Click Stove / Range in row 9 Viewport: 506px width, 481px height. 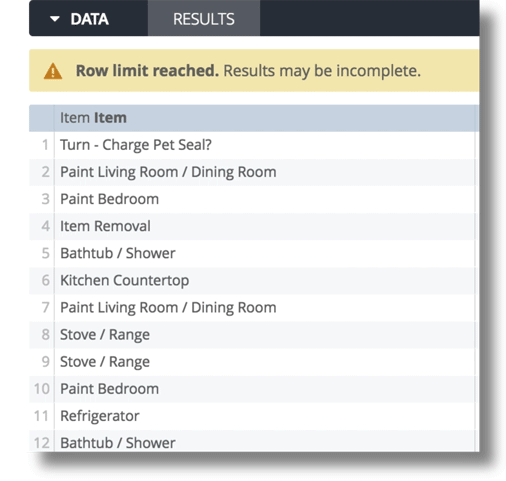click(x=105, y=362)
